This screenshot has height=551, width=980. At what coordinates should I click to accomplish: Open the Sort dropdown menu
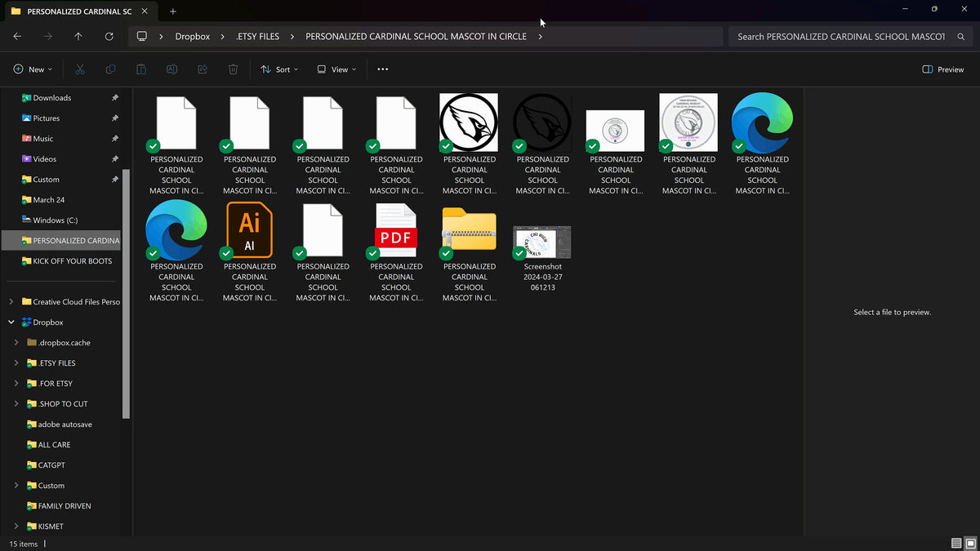point(279,69)
